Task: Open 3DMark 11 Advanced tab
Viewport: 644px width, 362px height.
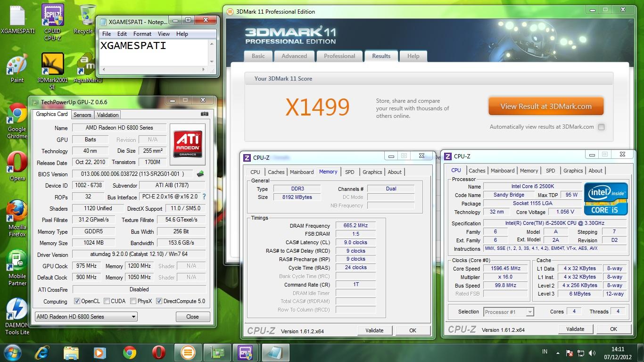Action: 294,56
